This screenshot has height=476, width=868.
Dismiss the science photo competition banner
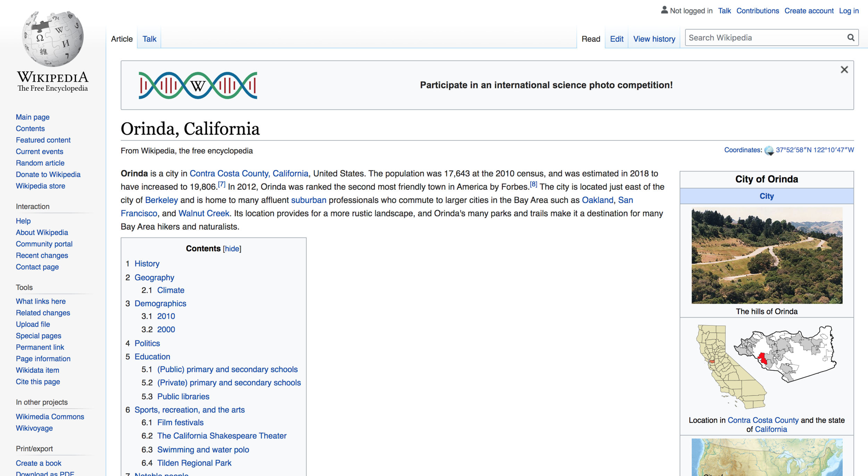pyautogui.click(x=844, y=69)
